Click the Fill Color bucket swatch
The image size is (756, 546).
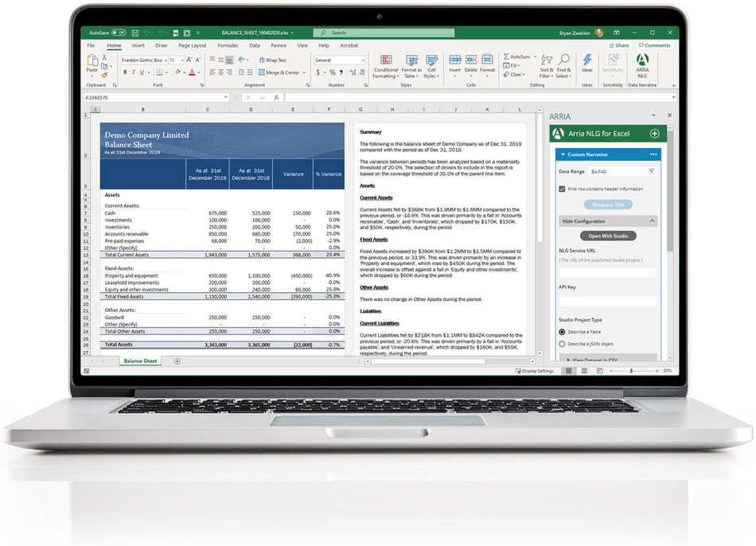(x=178, y=72)
